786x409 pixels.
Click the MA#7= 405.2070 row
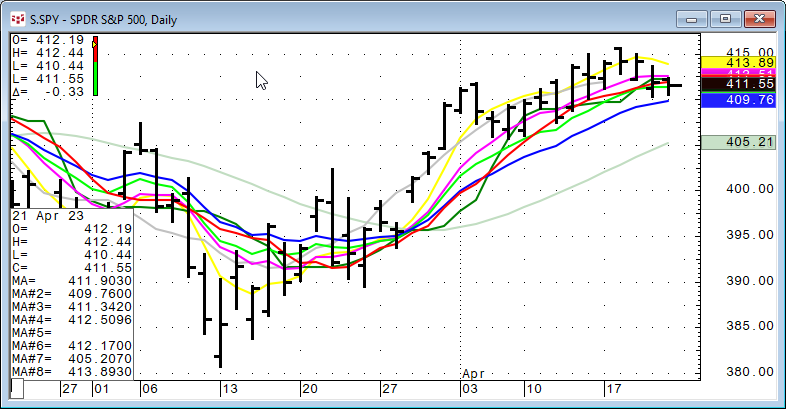tap(72, 359)
